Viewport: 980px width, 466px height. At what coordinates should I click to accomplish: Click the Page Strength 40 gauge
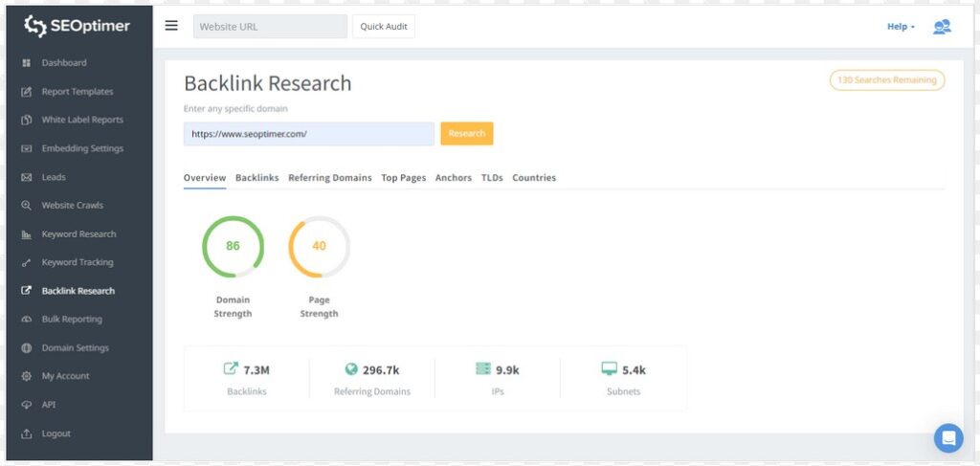[x=319, y=247]
